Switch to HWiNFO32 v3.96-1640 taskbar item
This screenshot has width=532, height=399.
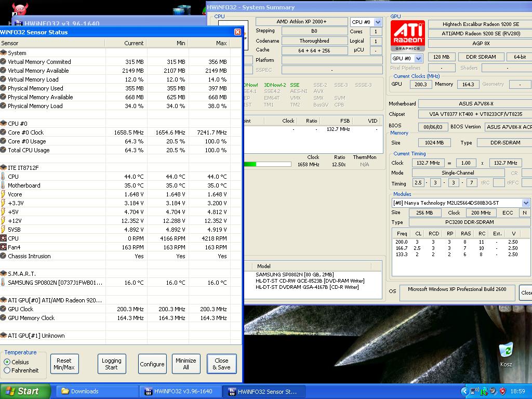coord(180,391)
